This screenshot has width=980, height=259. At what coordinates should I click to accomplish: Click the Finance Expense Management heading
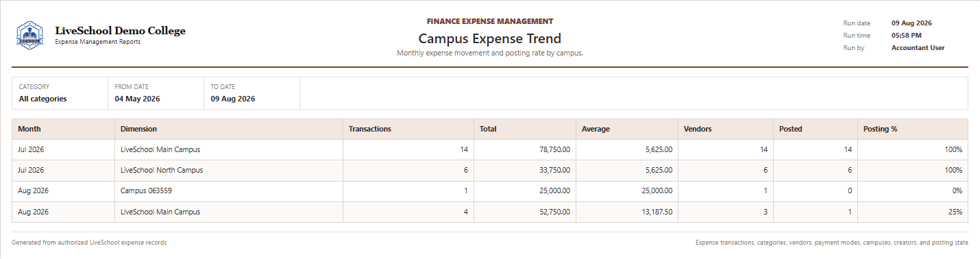pyautogui.click(x=490, y=21)
